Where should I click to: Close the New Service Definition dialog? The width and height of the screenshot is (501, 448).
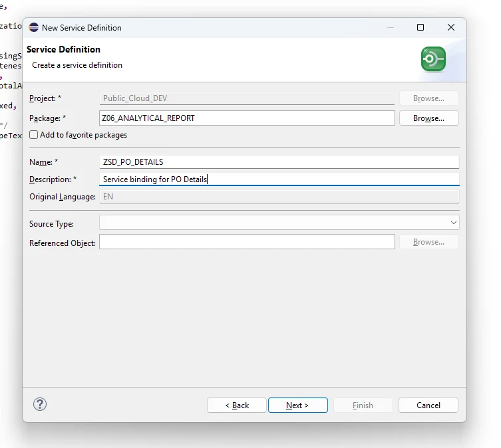click(451, 27)
